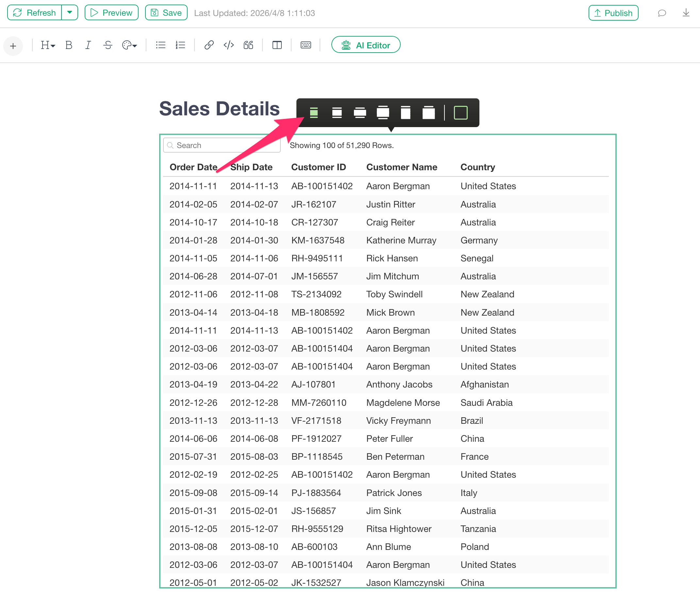Open the AI Editor
This screenshot has width=700, height=611.
pyautogui.click(x=365, y=45)
